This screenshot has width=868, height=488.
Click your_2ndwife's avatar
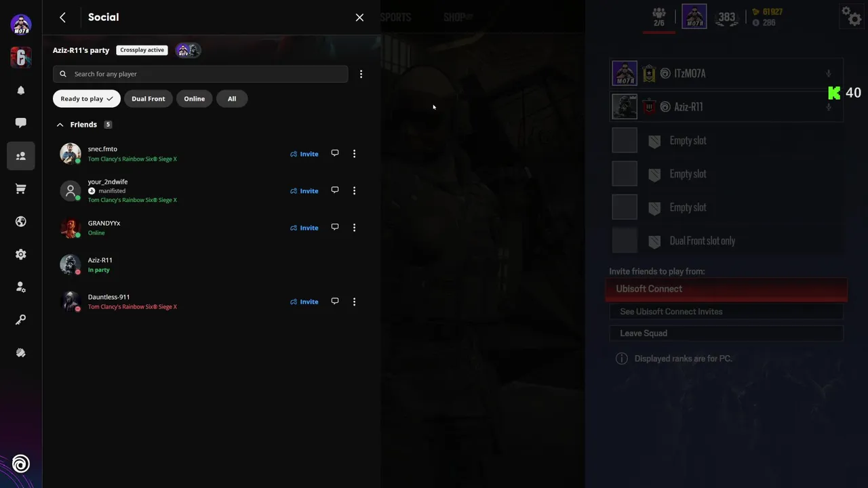[x=71, y=191]
